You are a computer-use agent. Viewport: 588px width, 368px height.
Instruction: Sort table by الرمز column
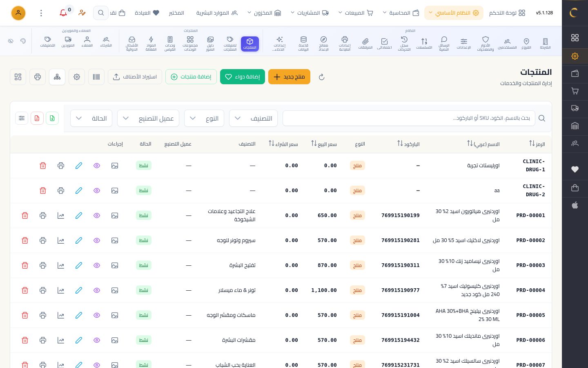point(537,144)
